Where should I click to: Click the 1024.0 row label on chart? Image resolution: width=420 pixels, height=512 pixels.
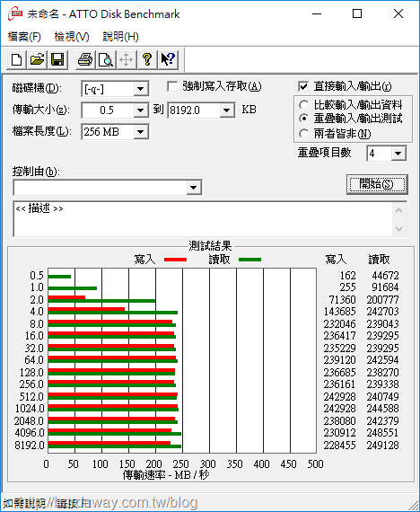point(30,409)
